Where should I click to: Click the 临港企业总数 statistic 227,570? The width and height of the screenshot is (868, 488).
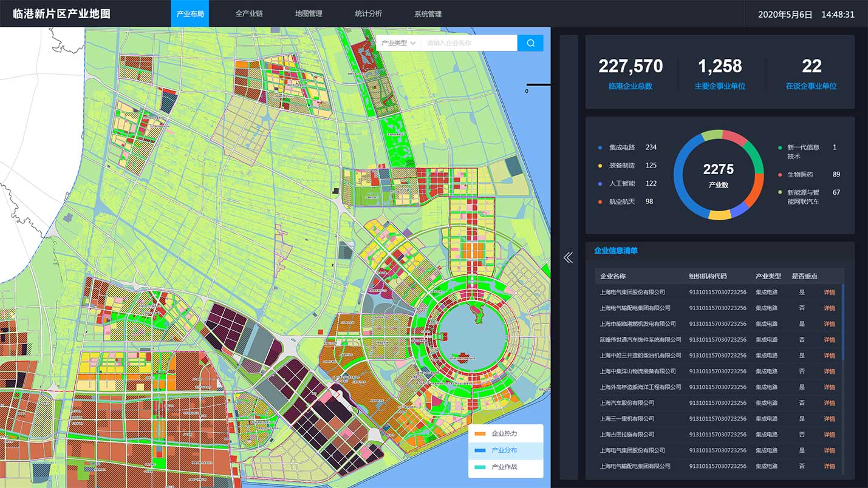tap(630, 73)
